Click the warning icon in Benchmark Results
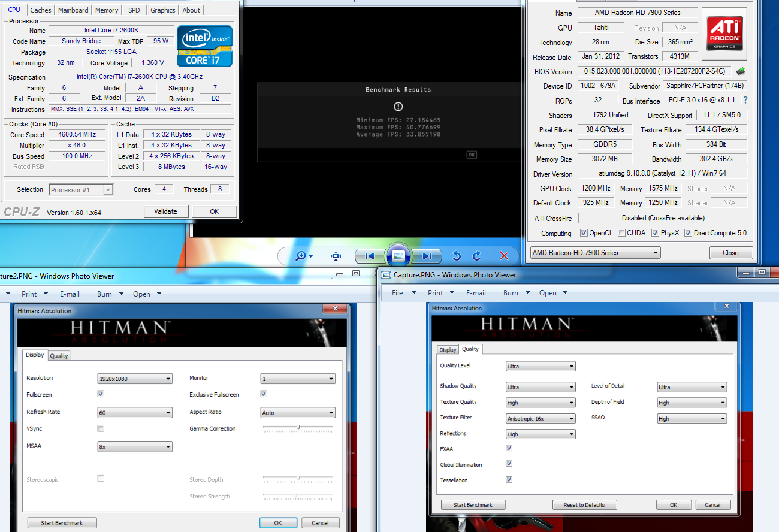This screenshot has height=532, width=779. [398, 107]
